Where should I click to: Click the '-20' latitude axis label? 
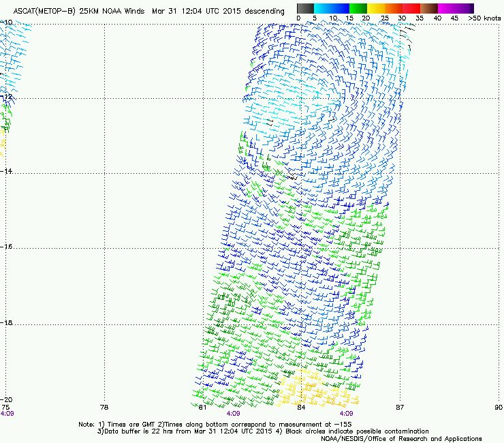click(x=6, y=399)
